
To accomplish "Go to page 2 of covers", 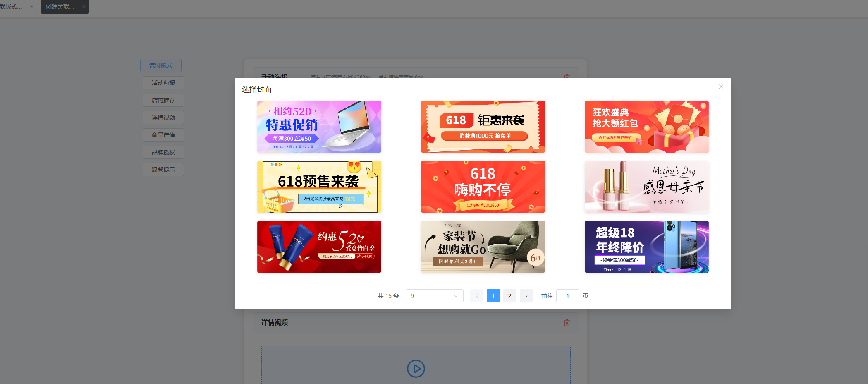I will (x=509, y=296).
